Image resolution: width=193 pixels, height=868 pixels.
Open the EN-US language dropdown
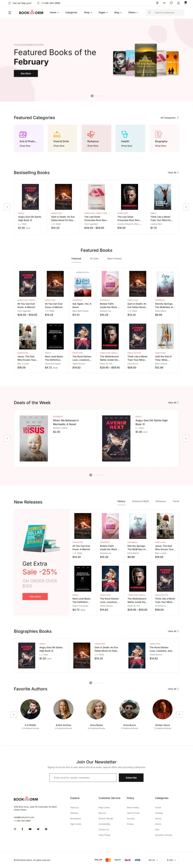(x=153, y=860)
